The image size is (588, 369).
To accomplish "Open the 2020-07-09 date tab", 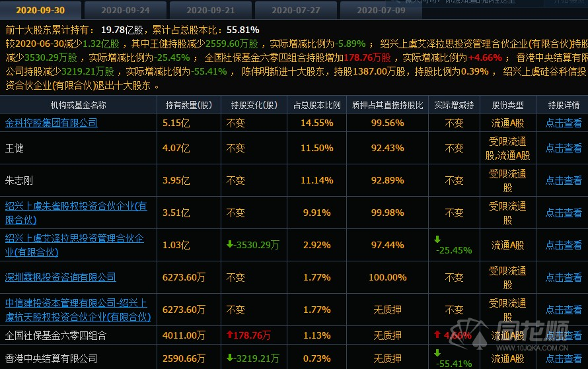I will pos(381,10).
